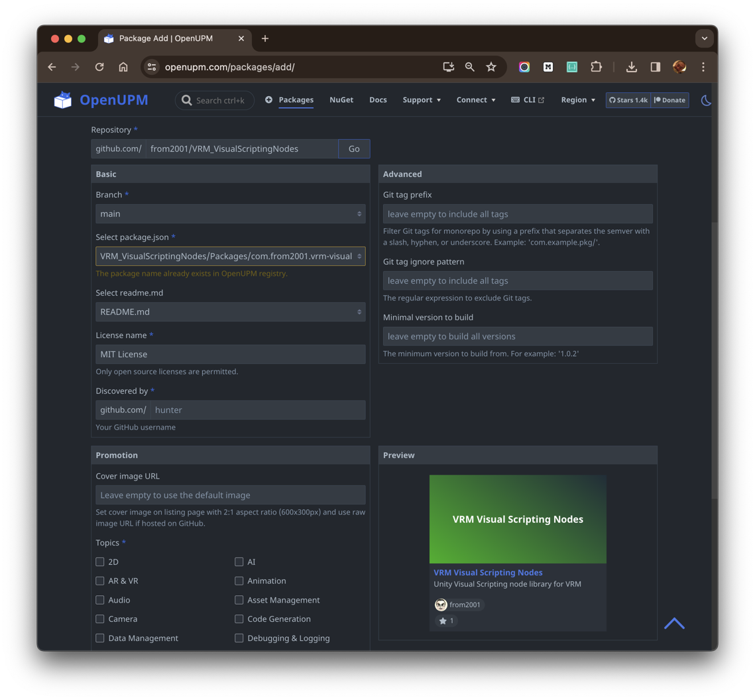Viewport: 755px width, 700px height.
Task: Click the colorful circle extension icon
Action: (x=524, y=67)
